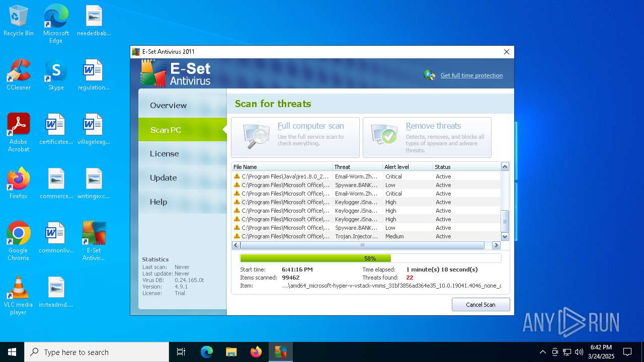The width and height of the screenshot is (644, 362).
Task: Click Get full time protection link
Action: (x=471, y=75)
